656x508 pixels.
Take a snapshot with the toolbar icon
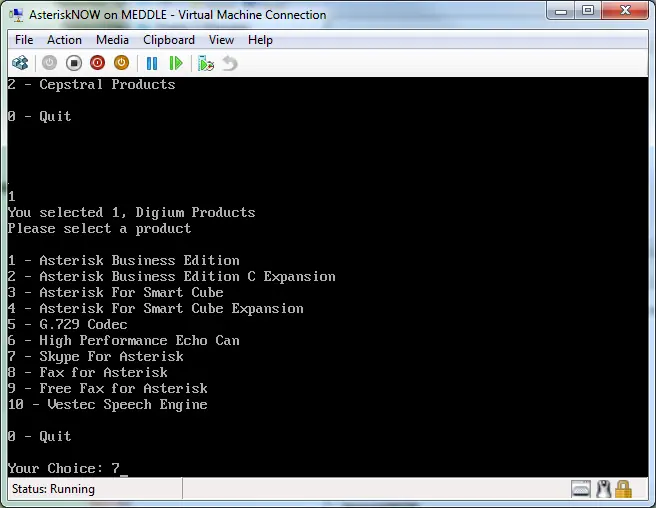pyautogui.click(x=206, y=63)
